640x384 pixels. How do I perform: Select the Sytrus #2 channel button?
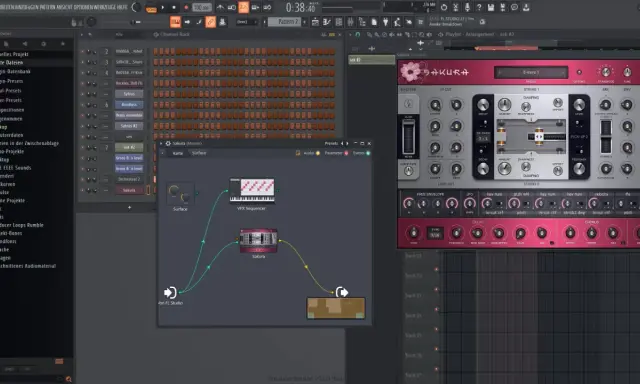click(129, 126)
